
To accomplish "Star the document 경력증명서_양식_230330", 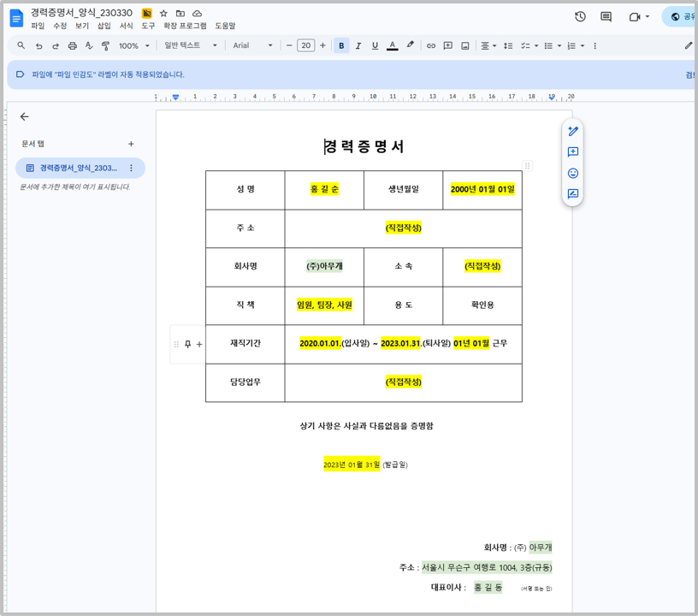I will click(163, 14).
